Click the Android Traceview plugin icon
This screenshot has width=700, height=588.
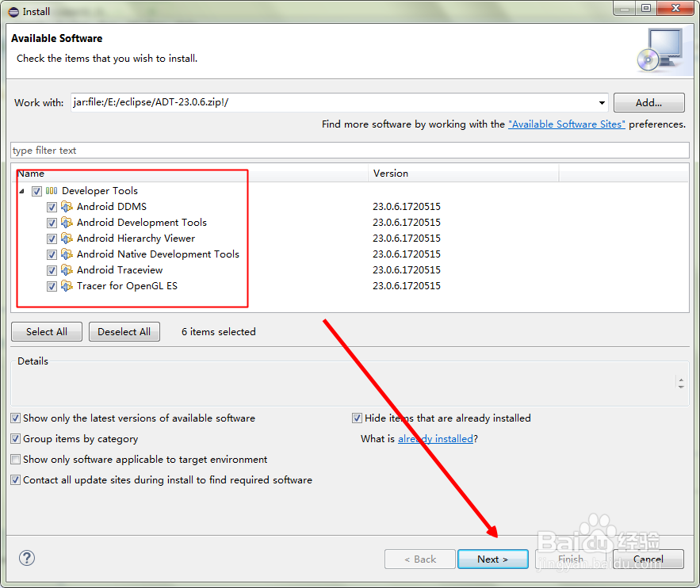pyautogui.click(x=67, y=270)
